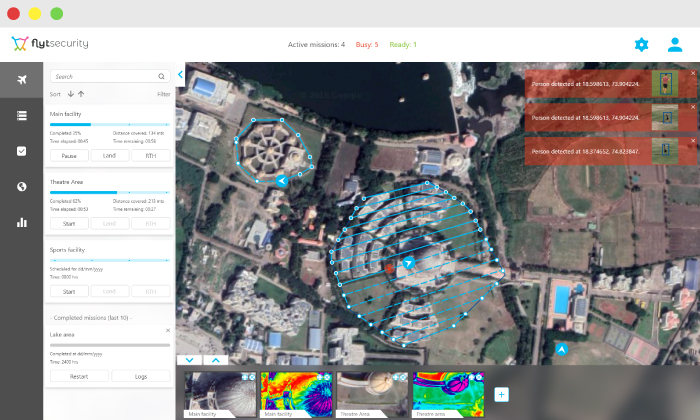
Task: Open the Main facility camera thumbnail
Action: 221,395
